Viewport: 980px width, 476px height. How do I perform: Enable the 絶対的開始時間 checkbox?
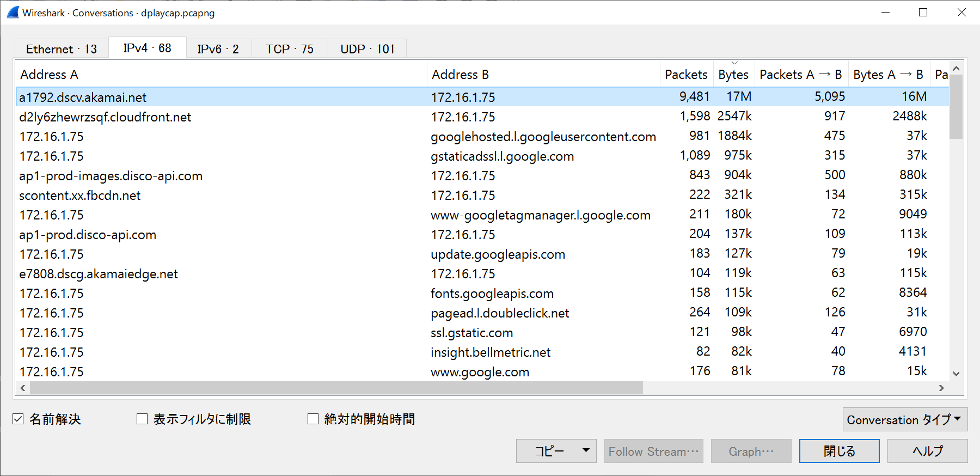(x=313, y=419)
